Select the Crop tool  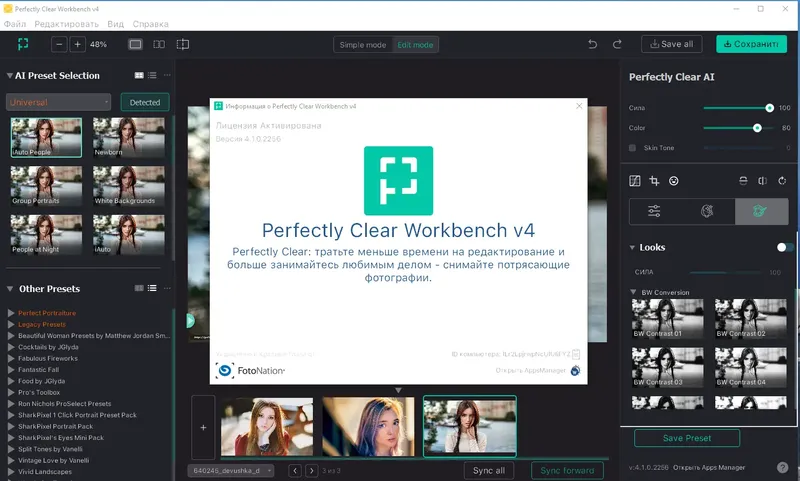(654, 181)
